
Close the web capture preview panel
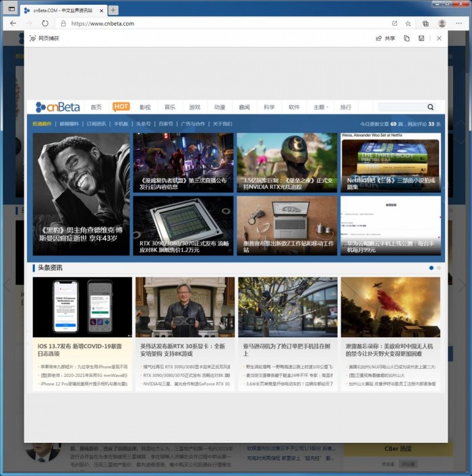[x=439, y=38]
